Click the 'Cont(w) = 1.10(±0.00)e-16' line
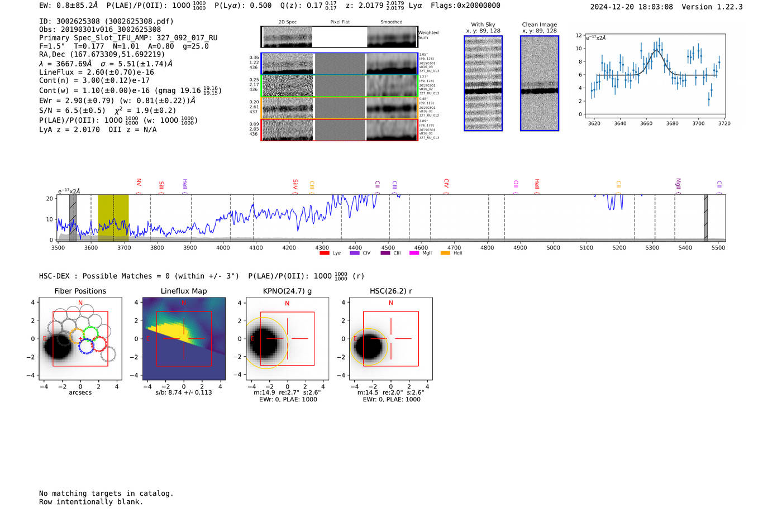Viewport: 782px width, 532px height. coord(130,90)
